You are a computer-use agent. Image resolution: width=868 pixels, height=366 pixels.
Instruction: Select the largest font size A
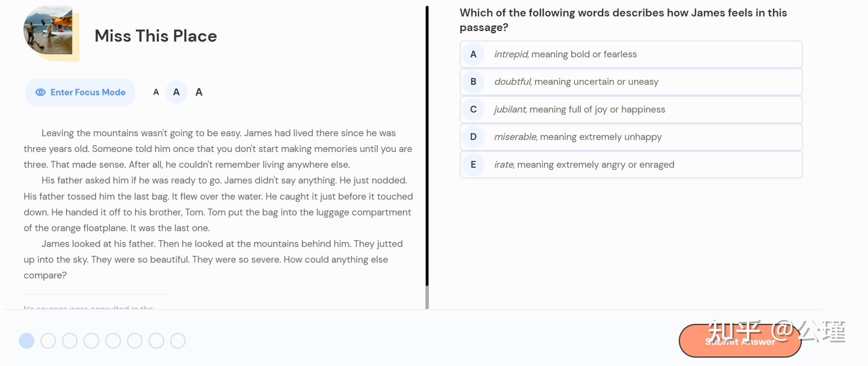[199, 92]
